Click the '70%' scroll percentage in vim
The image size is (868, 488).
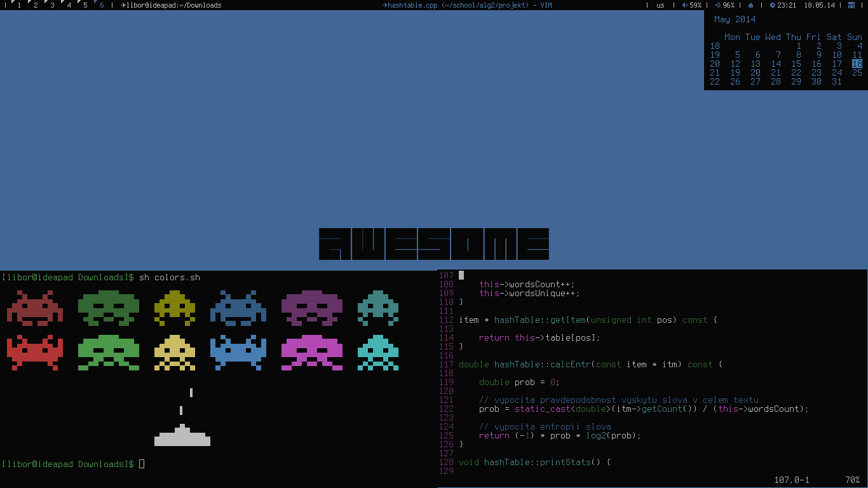tap(852, 480)
